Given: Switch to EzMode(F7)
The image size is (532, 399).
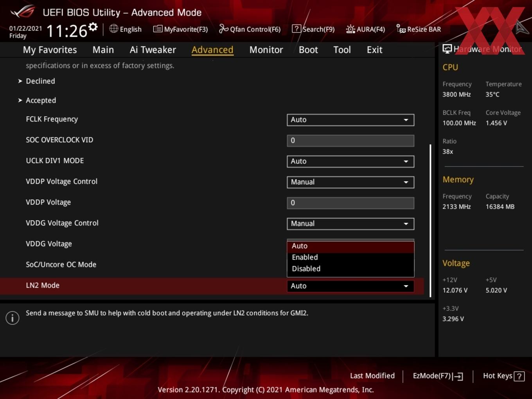Looking at the screenshot, I should coord(438,376).
